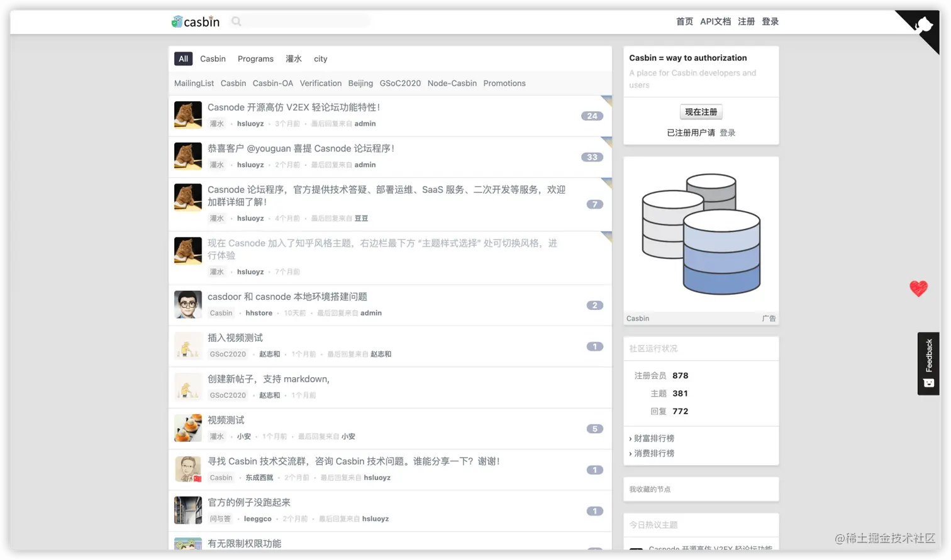Click 注册 in the top navigation
This screenshot has width=951, height=560.
point(746,21)
